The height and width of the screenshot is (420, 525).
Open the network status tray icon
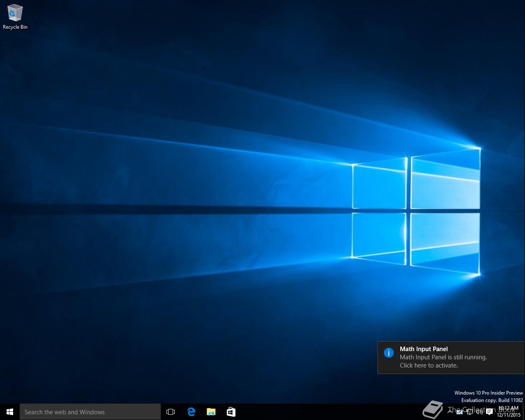470,412
